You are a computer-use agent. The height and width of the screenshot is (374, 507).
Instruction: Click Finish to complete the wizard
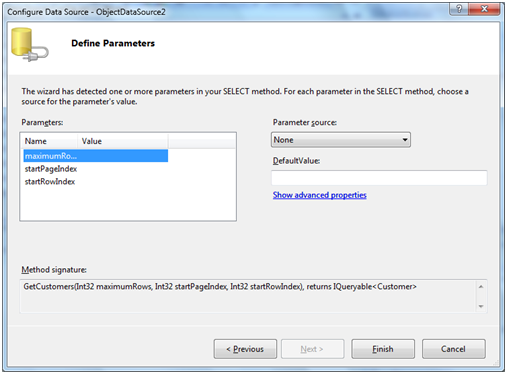(383, 349)
